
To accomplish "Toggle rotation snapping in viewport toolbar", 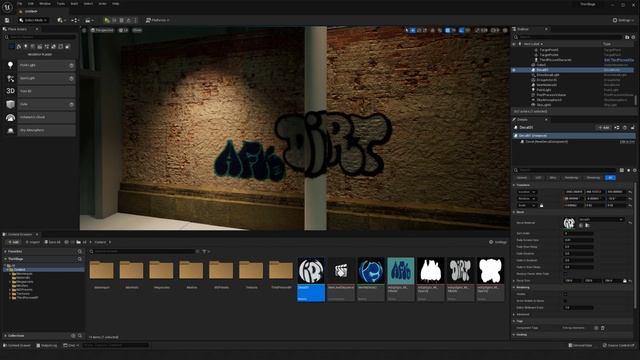I will tap(461, 30).
